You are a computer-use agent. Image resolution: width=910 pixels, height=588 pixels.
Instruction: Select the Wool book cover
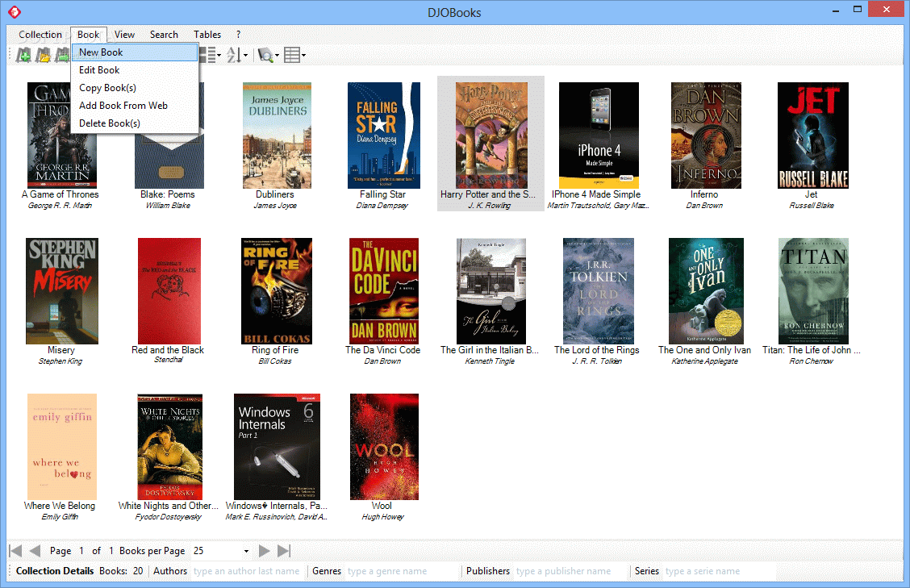click(x=384, y=446)
